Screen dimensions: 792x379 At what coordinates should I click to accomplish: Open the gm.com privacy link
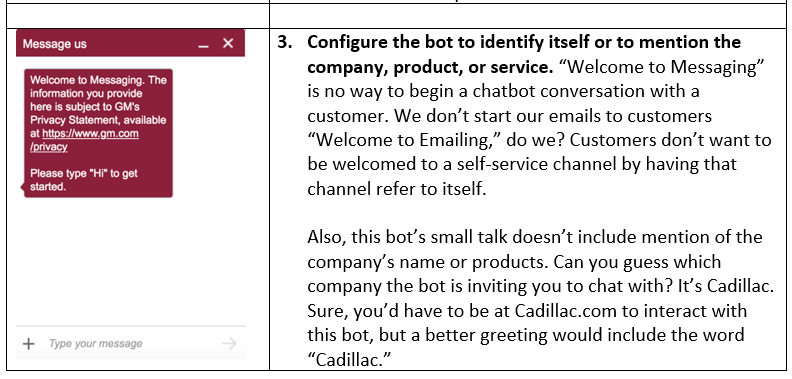84,140
